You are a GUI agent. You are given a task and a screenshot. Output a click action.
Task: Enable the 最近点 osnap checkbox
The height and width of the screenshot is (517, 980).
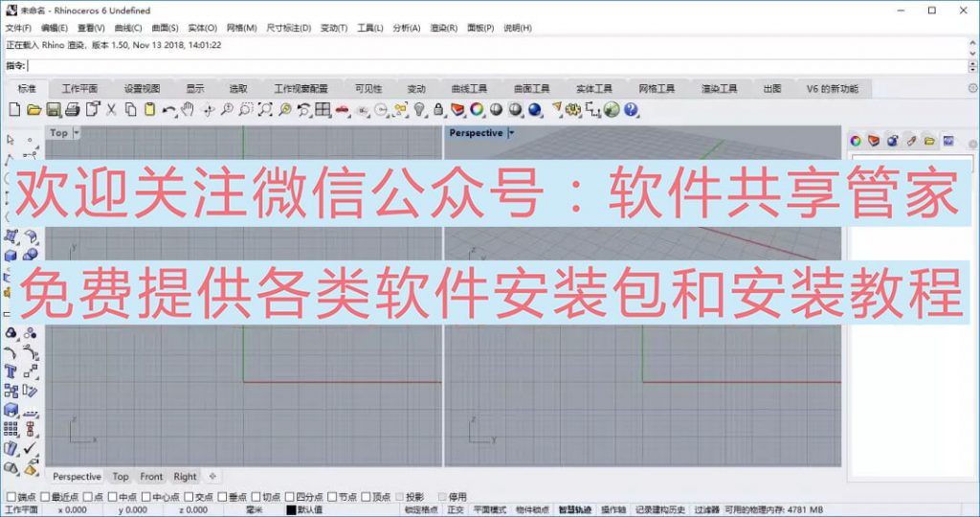coord(44,497)
